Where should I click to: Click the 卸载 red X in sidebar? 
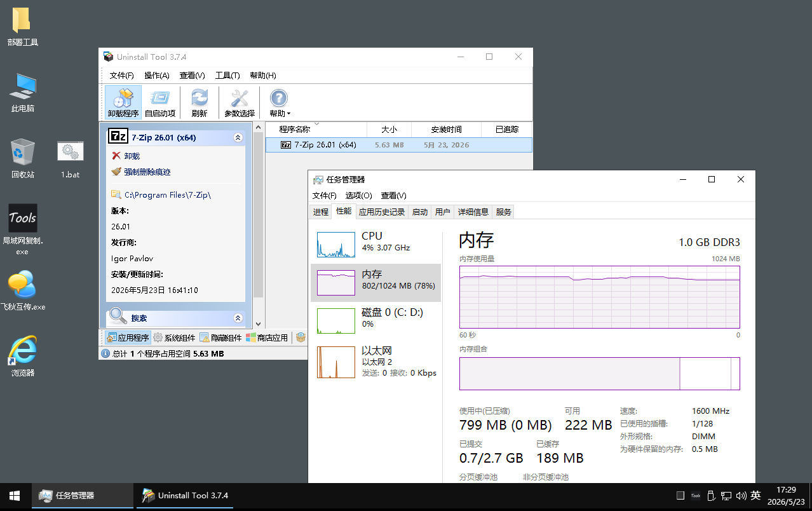click(116, 156)
